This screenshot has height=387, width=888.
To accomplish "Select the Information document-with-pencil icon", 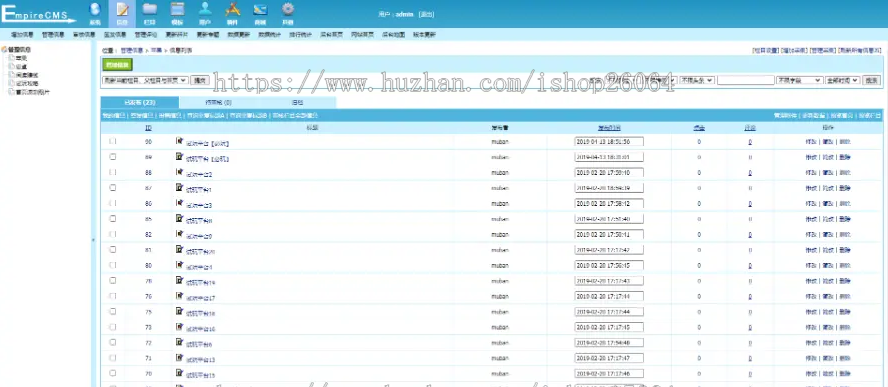I will [x=122, y=10].
